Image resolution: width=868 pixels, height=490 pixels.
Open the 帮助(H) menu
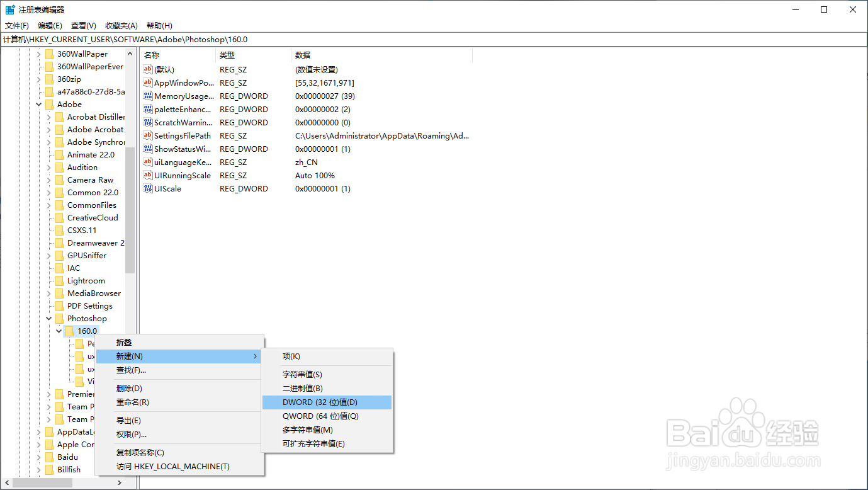159,25
